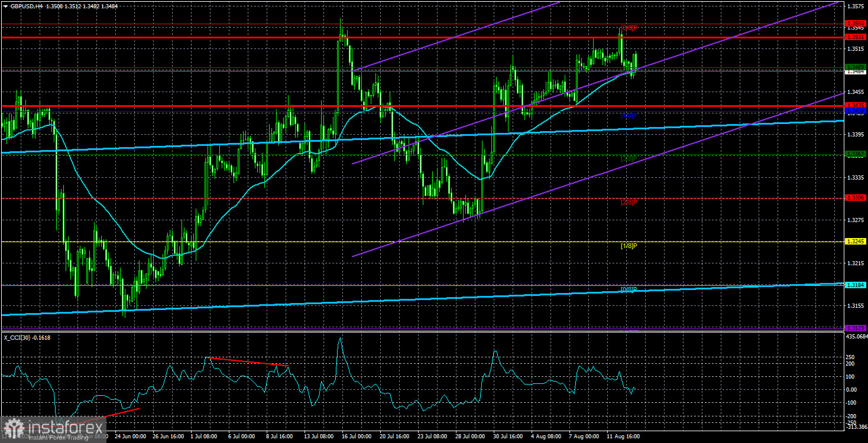Click the 1.3245 price tag

pyautogui.click(x=856, y=242)
